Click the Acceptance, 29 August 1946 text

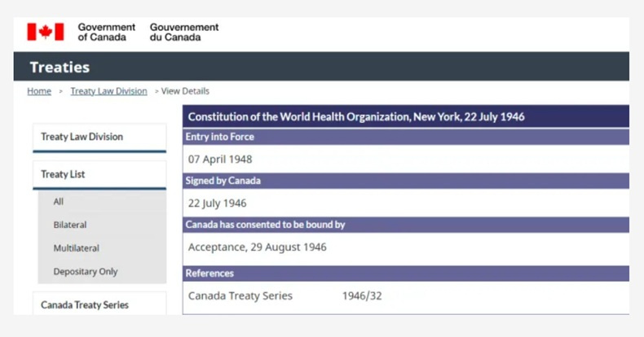click(x=257, y=247)
